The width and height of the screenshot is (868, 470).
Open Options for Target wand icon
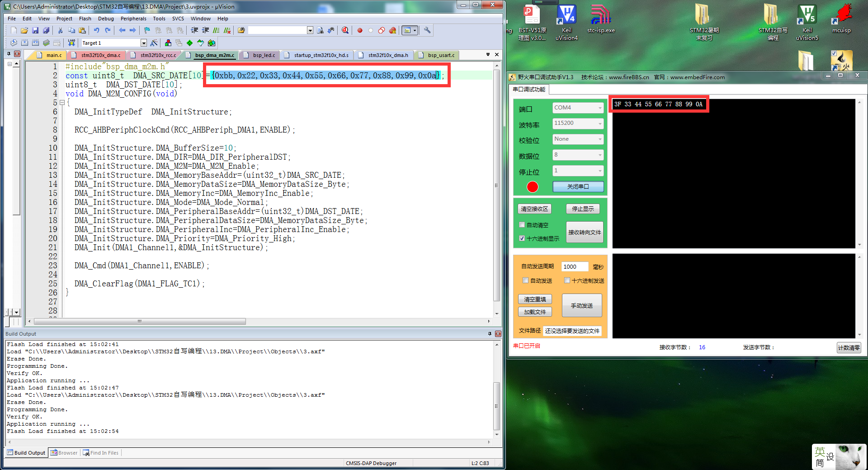[x=154, y=43]
